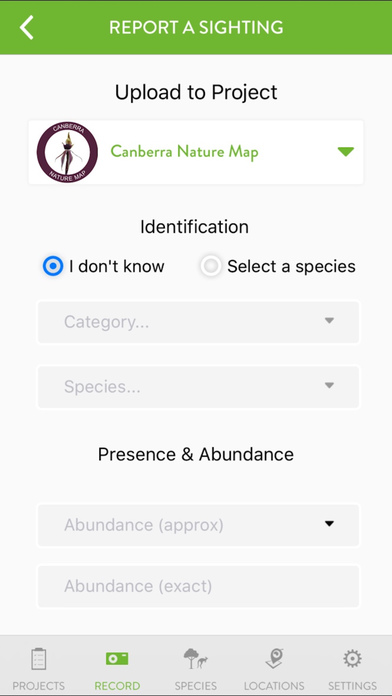This screenshot has width=392, height=696.
Task: Click the green project dropdown arrow
Action: [345, 152]
